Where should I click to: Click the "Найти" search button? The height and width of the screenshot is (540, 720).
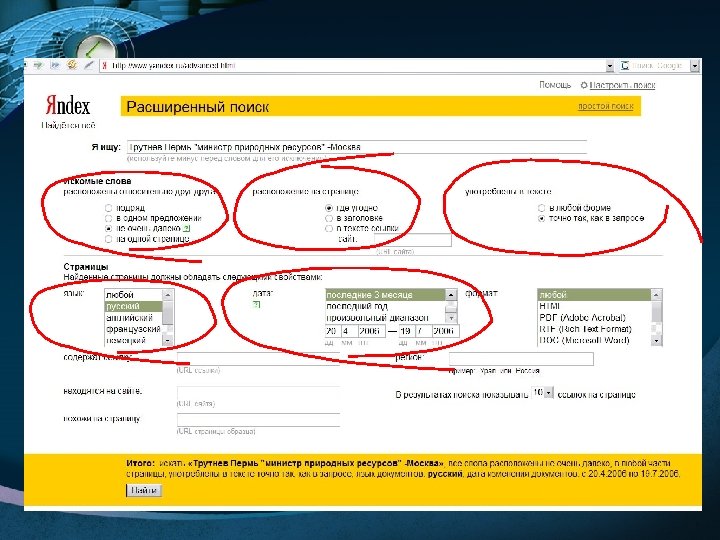point(144,490)
